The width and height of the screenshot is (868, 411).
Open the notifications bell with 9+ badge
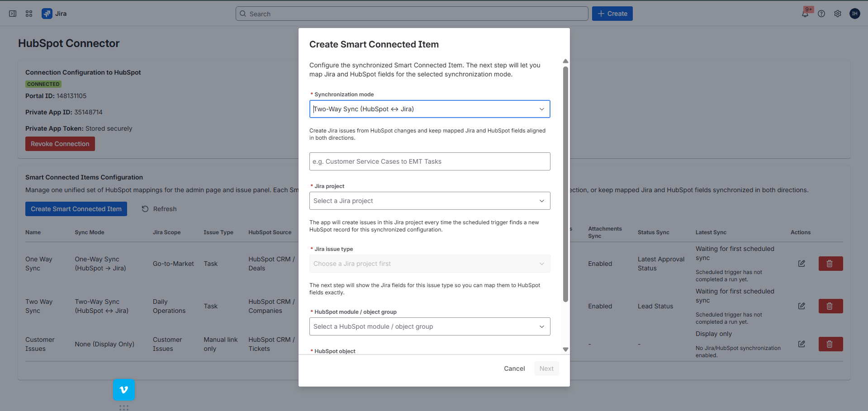[805, 14]
